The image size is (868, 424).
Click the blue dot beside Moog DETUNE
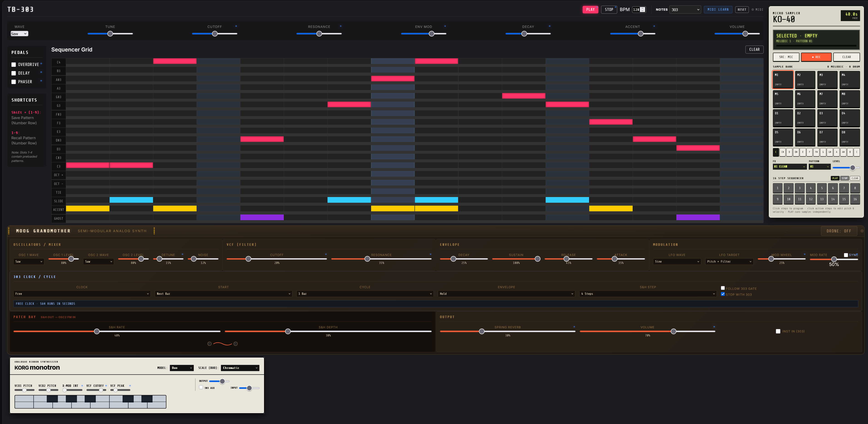182,254
